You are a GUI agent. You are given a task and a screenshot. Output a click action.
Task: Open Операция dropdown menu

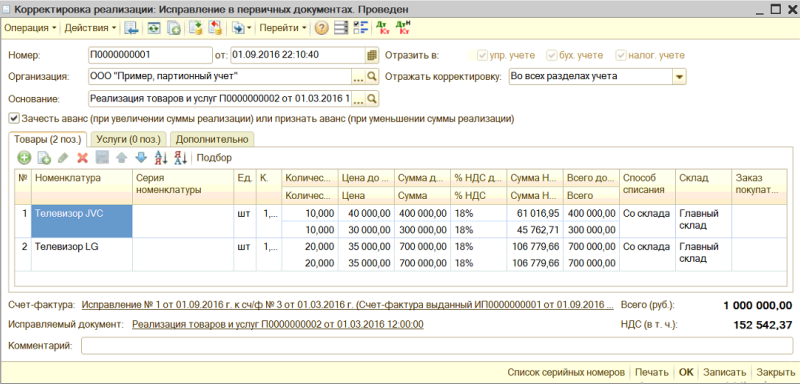click(x=30, y=29)
